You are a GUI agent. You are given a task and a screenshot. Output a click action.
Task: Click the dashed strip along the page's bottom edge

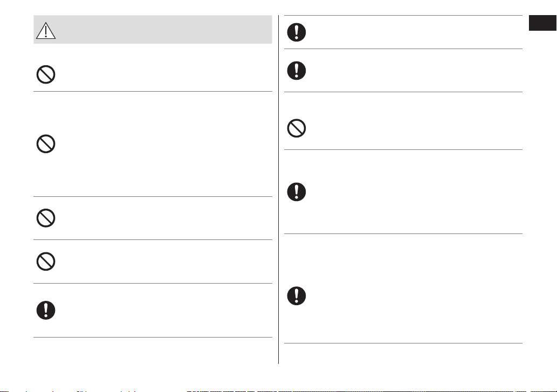(x=278, y=391)
